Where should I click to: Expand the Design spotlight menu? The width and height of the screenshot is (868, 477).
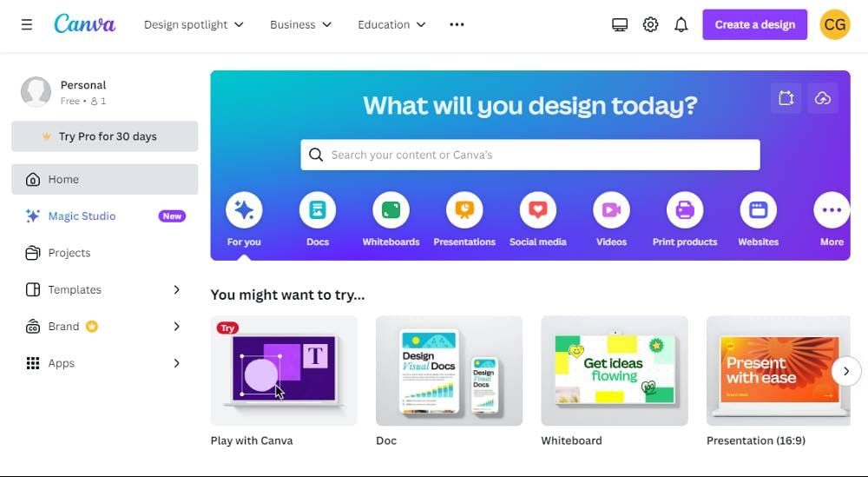coord(194,24)
